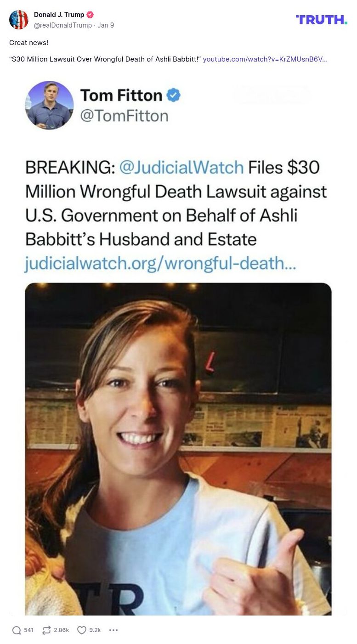Click the 9.2k likes count

[x=95, y=630]
